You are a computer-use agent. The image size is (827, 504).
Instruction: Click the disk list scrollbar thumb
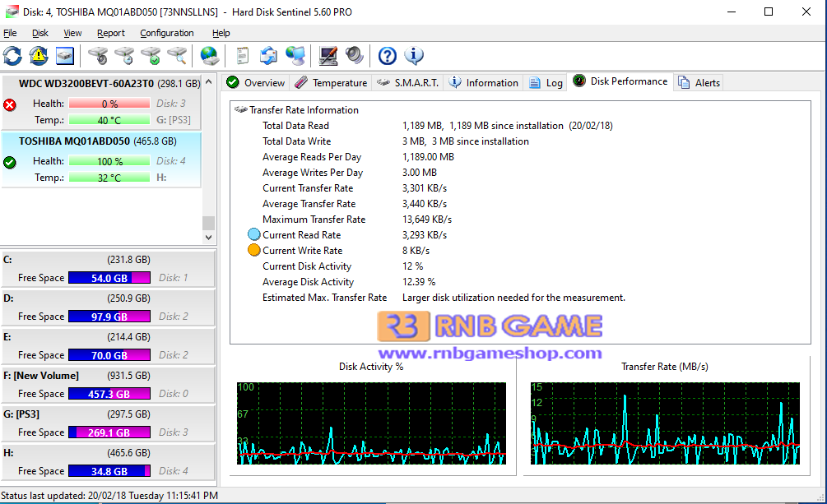[209, 223]
